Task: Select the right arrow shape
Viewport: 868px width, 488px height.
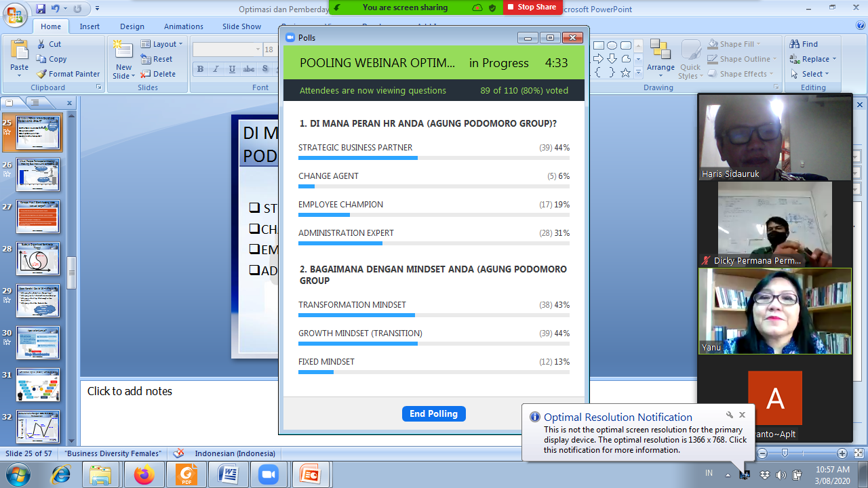Action: 599,59
